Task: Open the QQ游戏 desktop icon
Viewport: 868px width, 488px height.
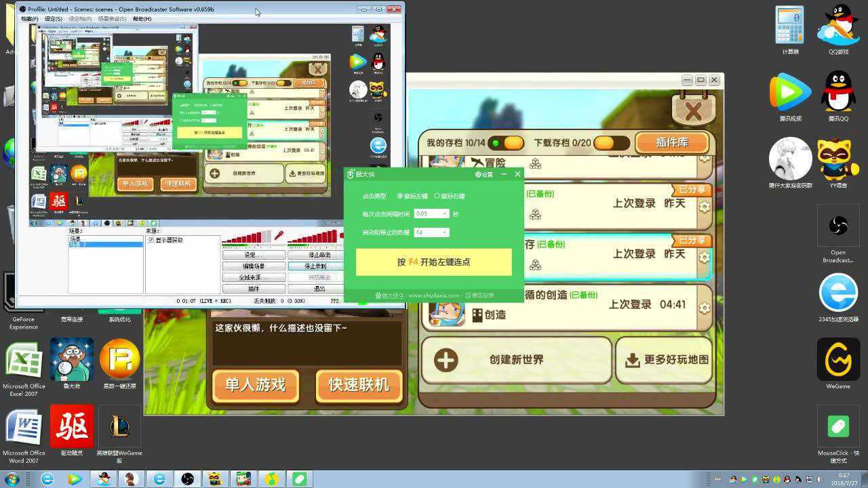Action: coord(838,30)
